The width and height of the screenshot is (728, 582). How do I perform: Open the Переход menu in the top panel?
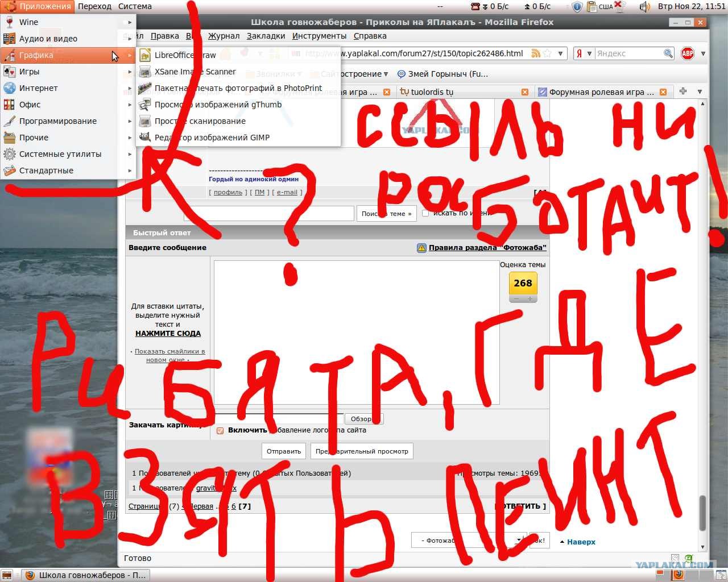[x=94, y=6]
